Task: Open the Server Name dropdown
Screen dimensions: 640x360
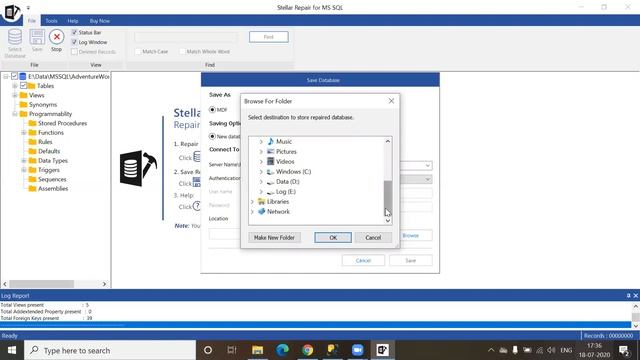Action: [x=427, y=165]
